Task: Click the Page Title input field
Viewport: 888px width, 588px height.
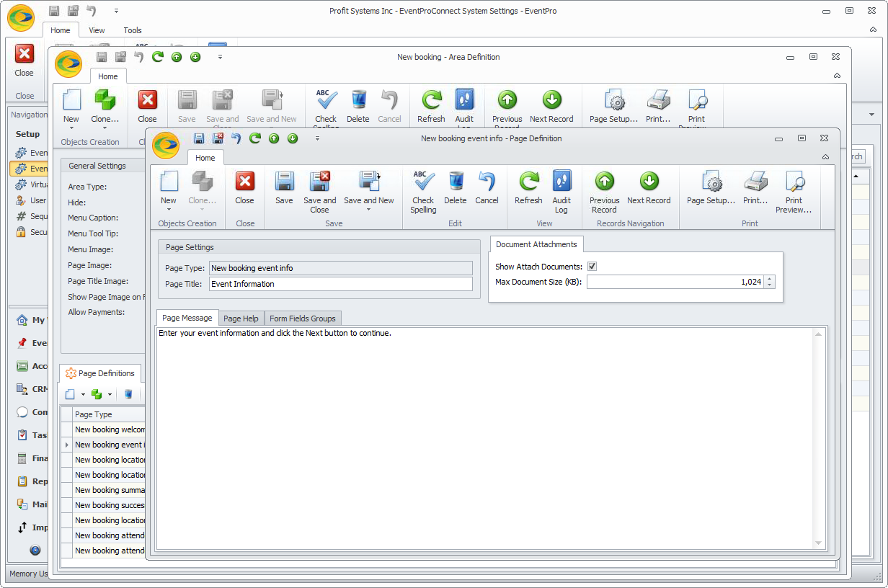Action: (341, 284)
